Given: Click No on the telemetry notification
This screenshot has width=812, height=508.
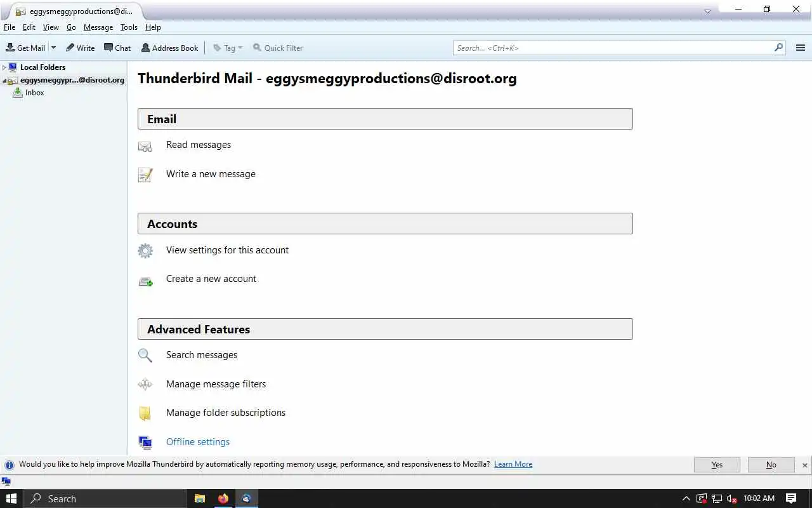Looking at the screenshot, I should coord(771,465).
